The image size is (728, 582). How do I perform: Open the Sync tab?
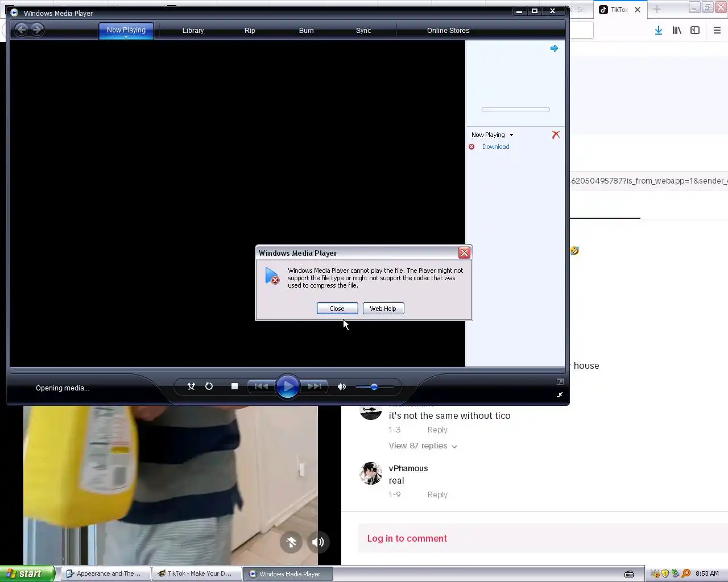(363, 31)
